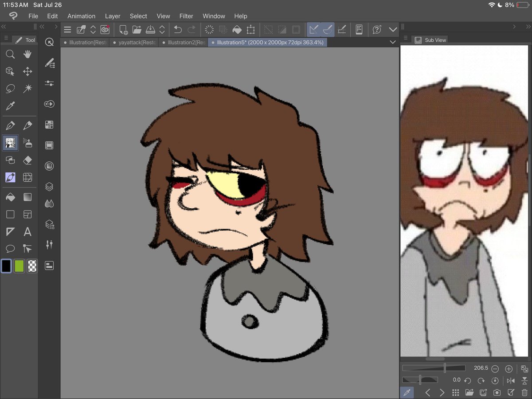The image size is (532, 399).
Task: Expand the canvas tab list chevron
Action: (x=392, y=42)
